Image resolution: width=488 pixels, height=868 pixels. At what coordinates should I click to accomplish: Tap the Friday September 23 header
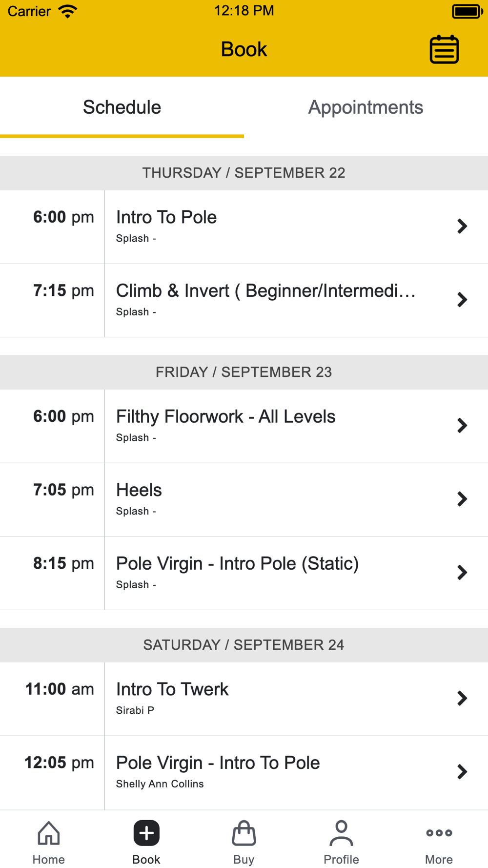[244, 372]
